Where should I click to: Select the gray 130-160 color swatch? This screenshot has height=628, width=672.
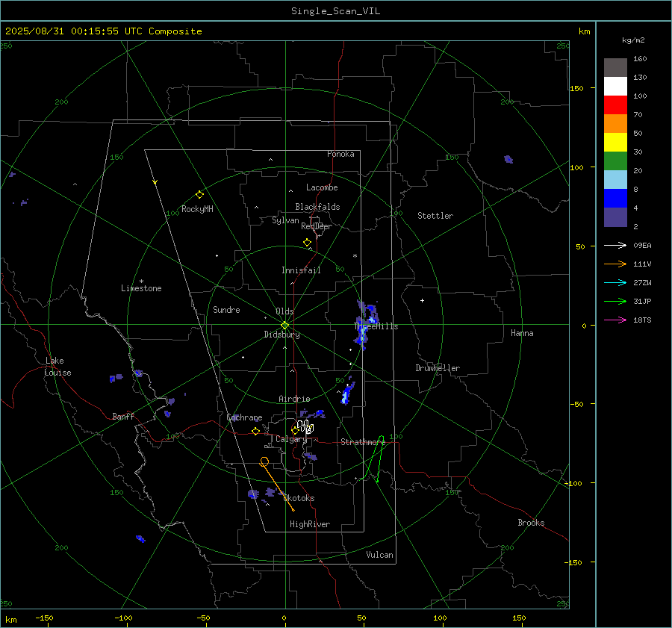click(615, 68)
